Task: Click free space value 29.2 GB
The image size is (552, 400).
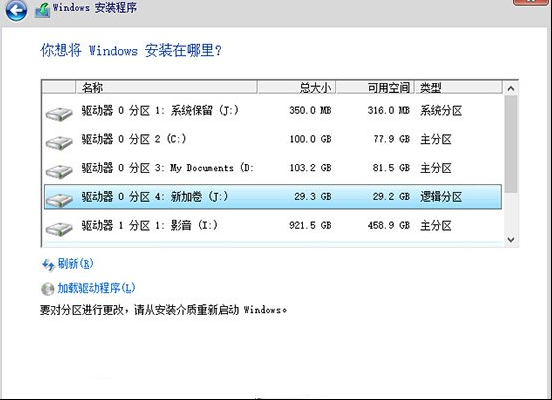Action: [x=391, y=196]
